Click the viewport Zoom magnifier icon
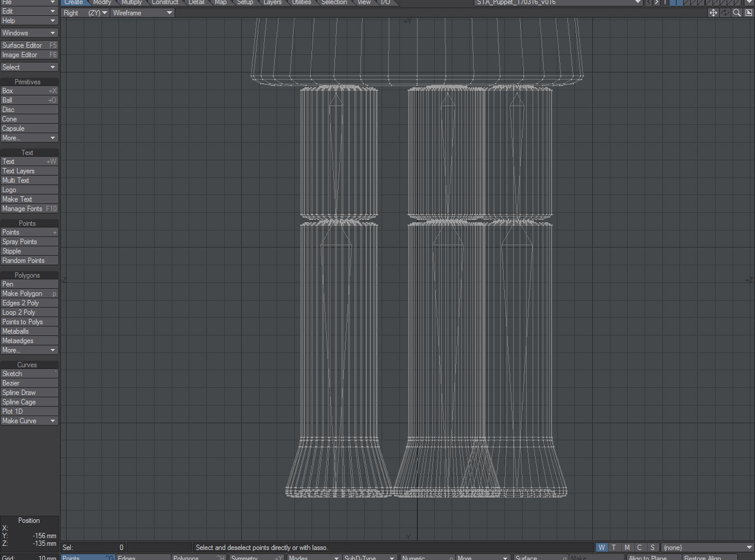Image resolution: width=755 pixels, height=560 pixels. coord(736,12)
